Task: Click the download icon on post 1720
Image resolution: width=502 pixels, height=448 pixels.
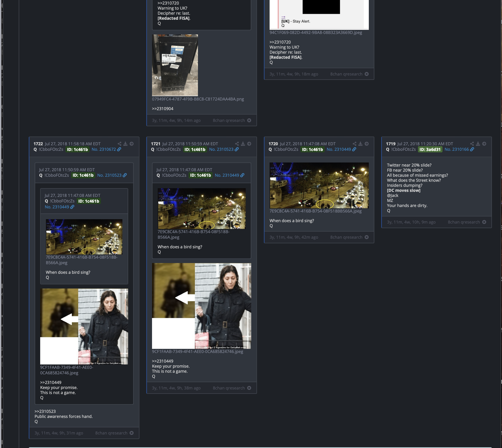Action: pos(360,144)
